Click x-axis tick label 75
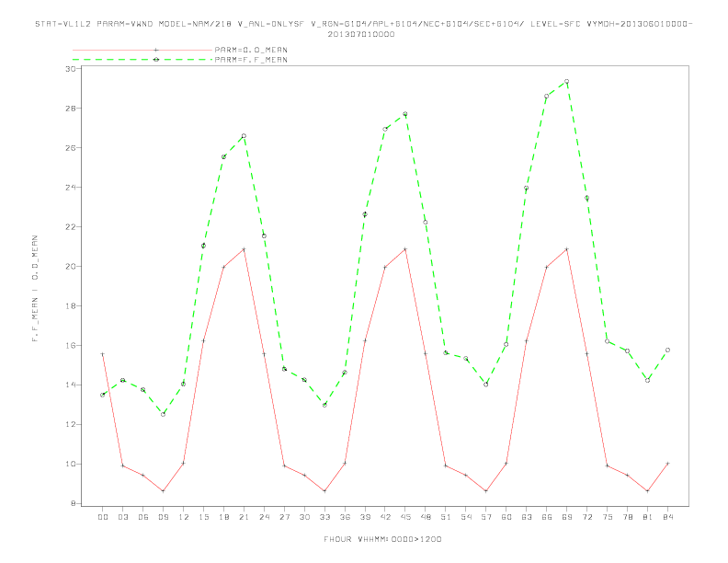This screenshot has width=728, height=563. (608, 517)
